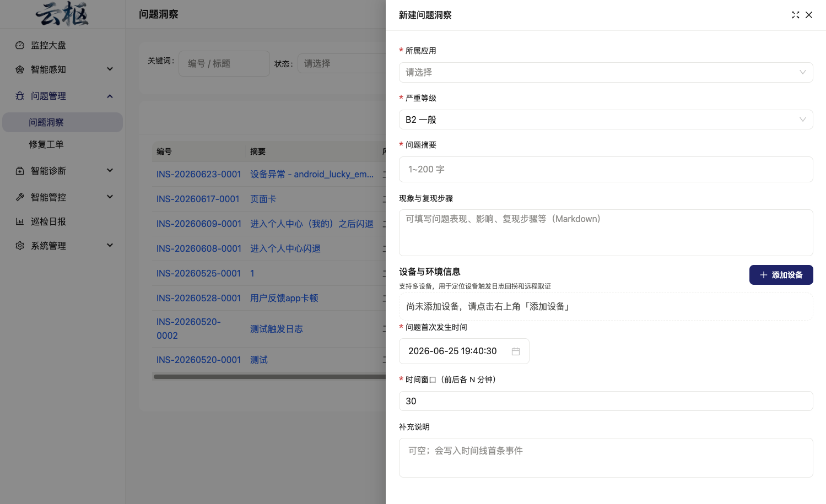The width and height of the screenshot is (826, 504).
Task: Click the 智能管控 wrench icon
Action: (20, 197)
